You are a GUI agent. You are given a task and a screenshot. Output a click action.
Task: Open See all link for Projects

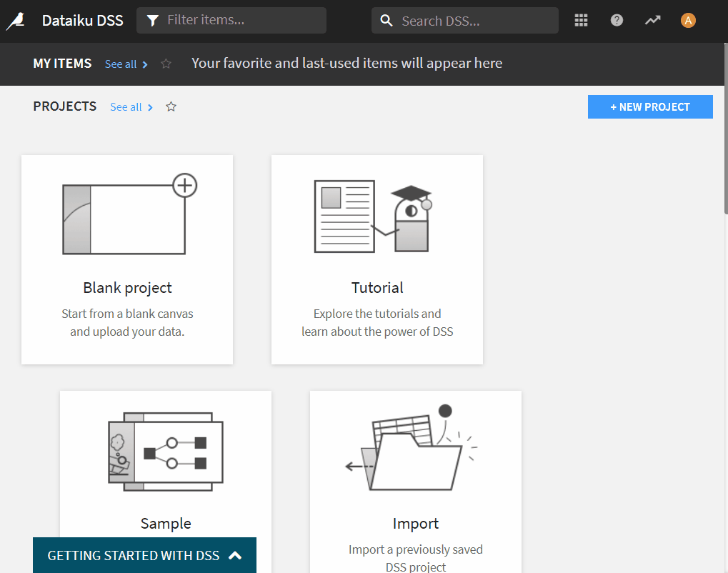pos(126,107)
